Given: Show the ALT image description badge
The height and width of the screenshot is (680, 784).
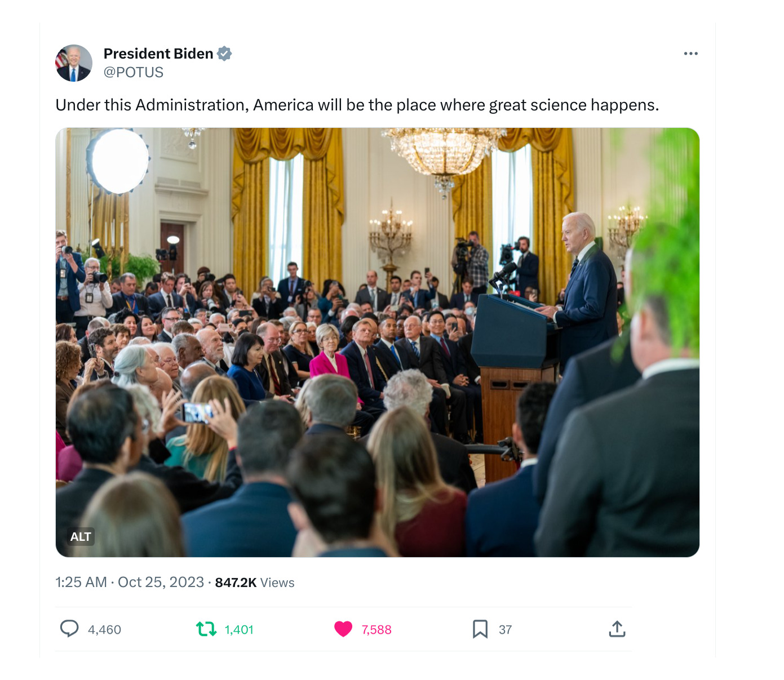Looking at the screenshot, I should click(x=81, y=537).
